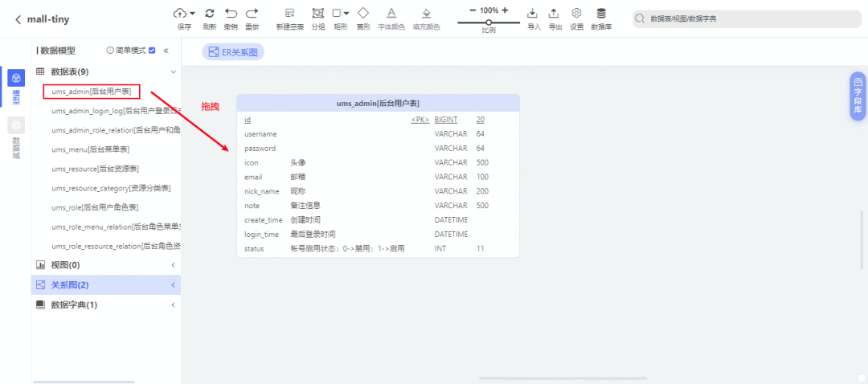Click the note 备注信息 field row
This screenshot has width=868, height=384.
click(x=378, y=206)
